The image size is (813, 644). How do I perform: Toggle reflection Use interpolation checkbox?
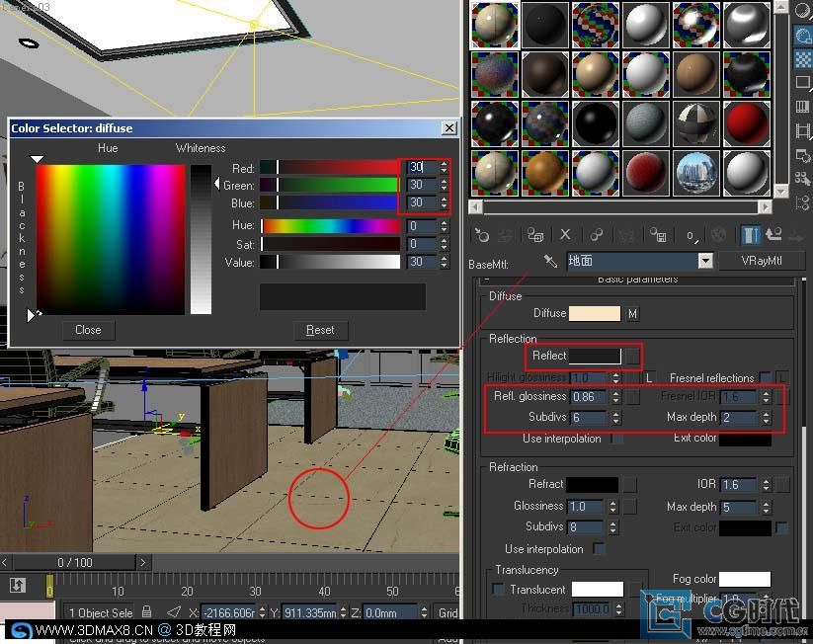[616, 439]
